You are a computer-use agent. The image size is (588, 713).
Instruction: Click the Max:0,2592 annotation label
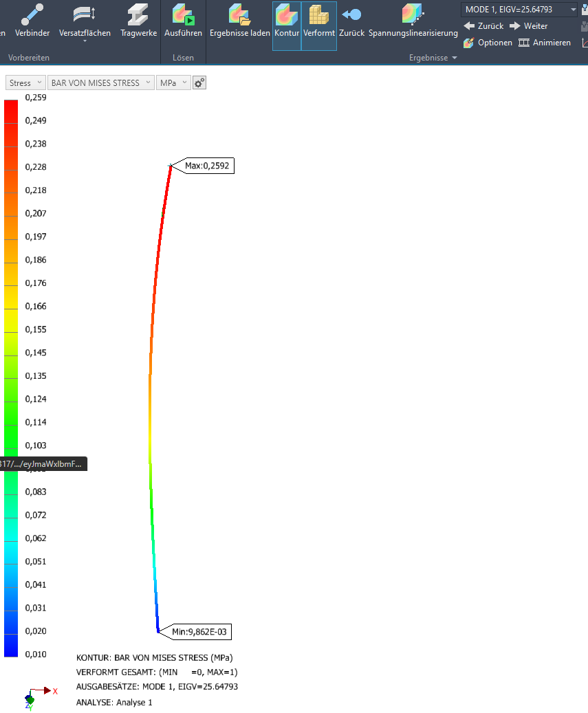tap(208, 165)
